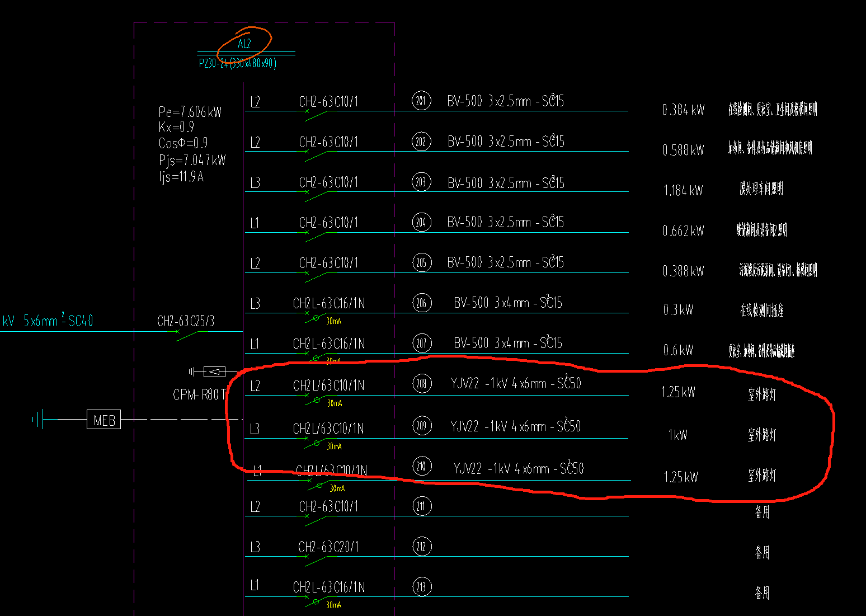This screenshot has width=866, height=616.
Task: Select the circuit number 210 circle
Action: pyautogui.click(x=422, y=466)
